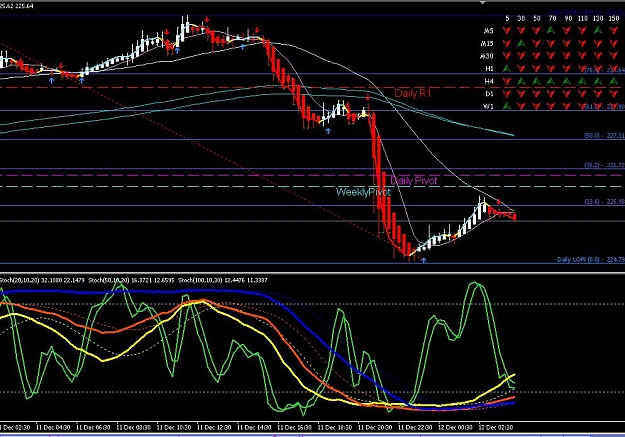625x437 pixels.
Task: Click the gray chart shift triangle at top
Action: (483, 3)
